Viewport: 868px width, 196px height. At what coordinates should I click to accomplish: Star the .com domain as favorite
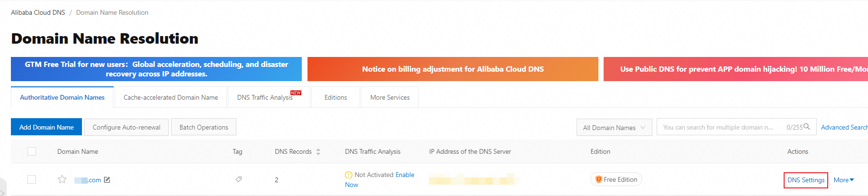62,179
